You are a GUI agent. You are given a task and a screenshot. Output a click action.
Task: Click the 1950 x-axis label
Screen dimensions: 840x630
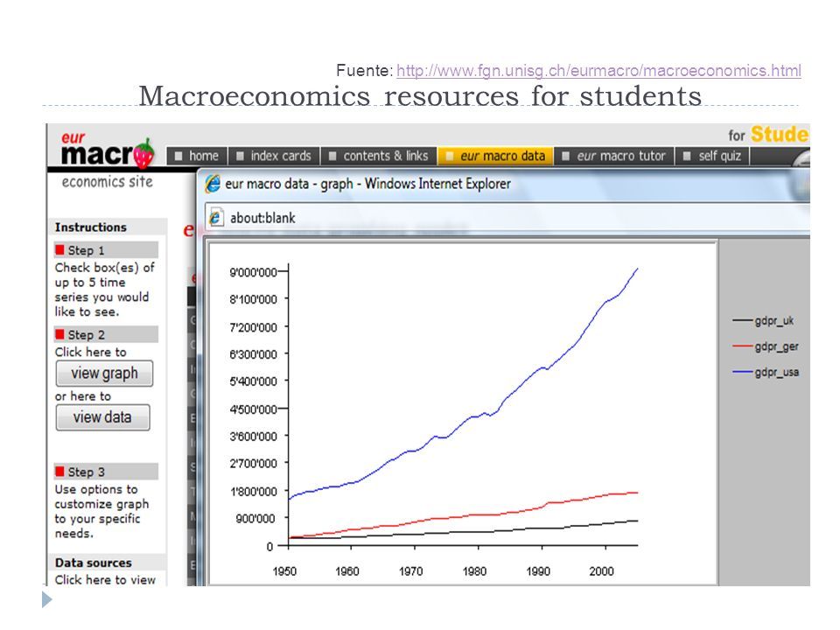283,571
